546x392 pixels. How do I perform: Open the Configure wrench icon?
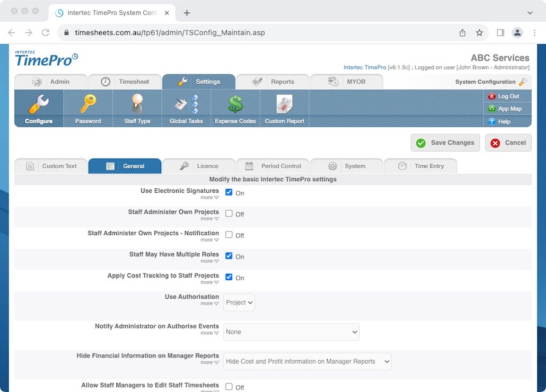pyautogui.click(x=39, y=104)
